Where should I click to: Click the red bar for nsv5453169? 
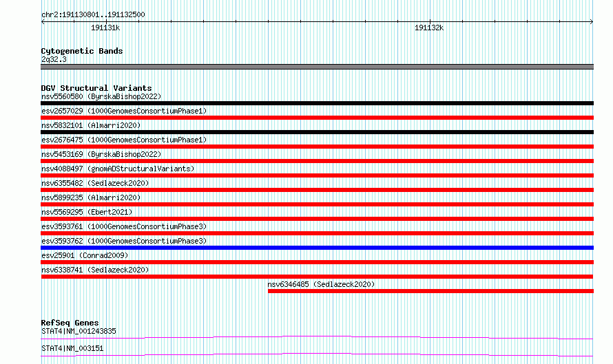(x=317, y=161)
